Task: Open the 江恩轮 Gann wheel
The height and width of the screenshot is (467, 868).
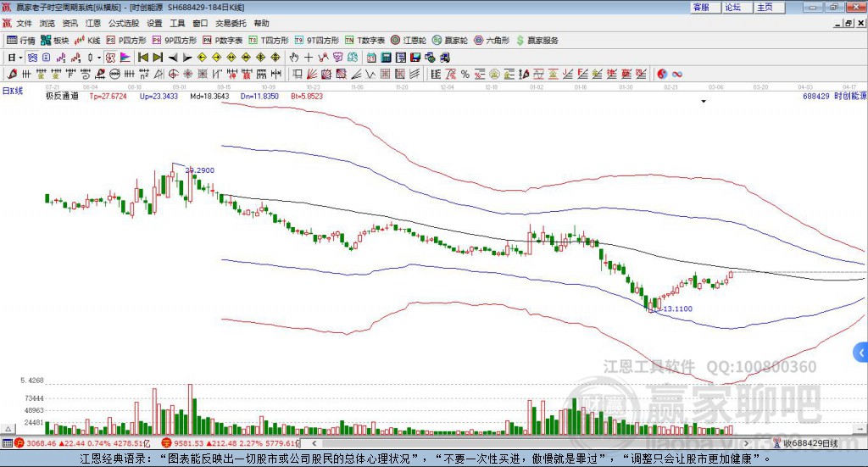Action: (409, 41)
